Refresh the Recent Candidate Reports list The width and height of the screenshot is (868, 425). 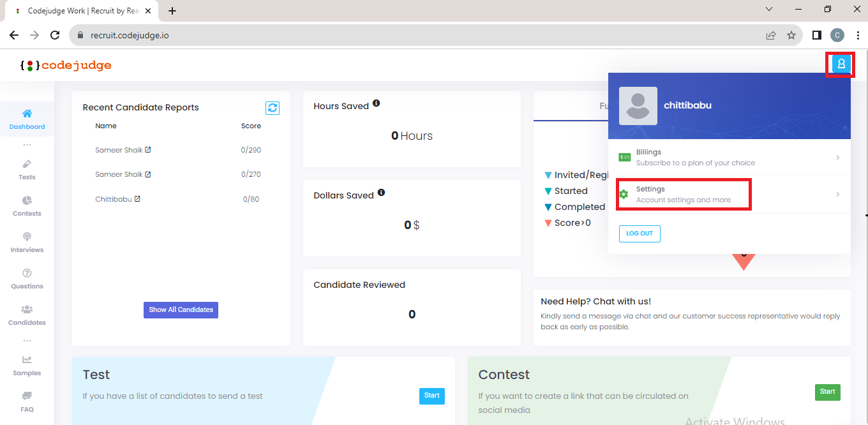coord(273,108)
